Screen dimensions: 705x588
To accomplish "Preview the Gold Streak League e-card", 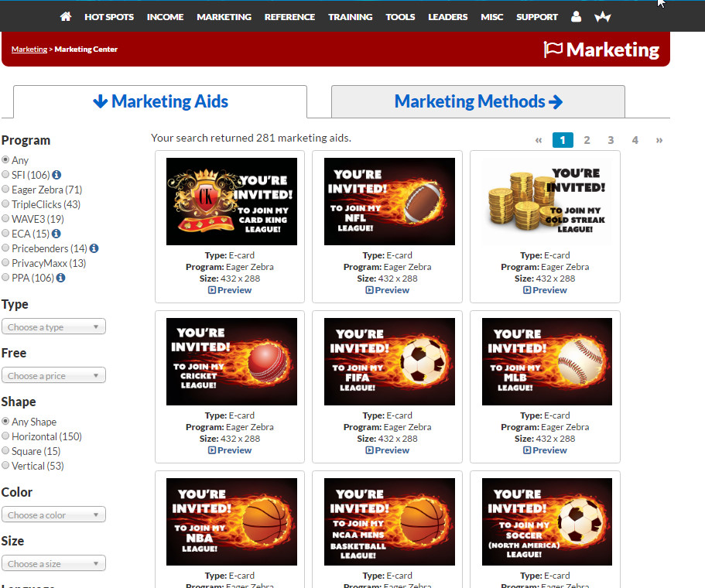I will tap(545, 290).
